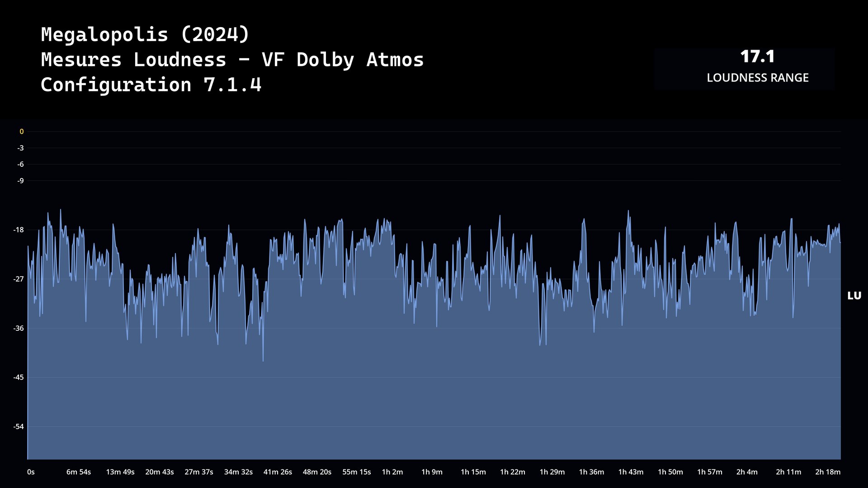868x488 pixels.
Task: Click the LOUDNESS RANGE label
Action: (758, 78)
